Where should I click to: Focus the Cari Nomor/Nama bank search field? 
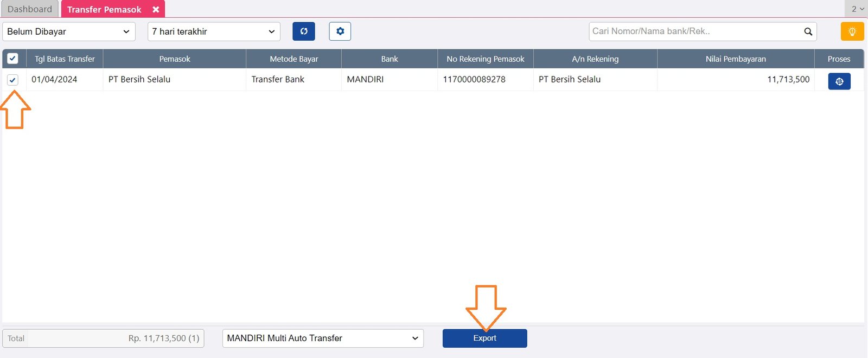(694, 31)
